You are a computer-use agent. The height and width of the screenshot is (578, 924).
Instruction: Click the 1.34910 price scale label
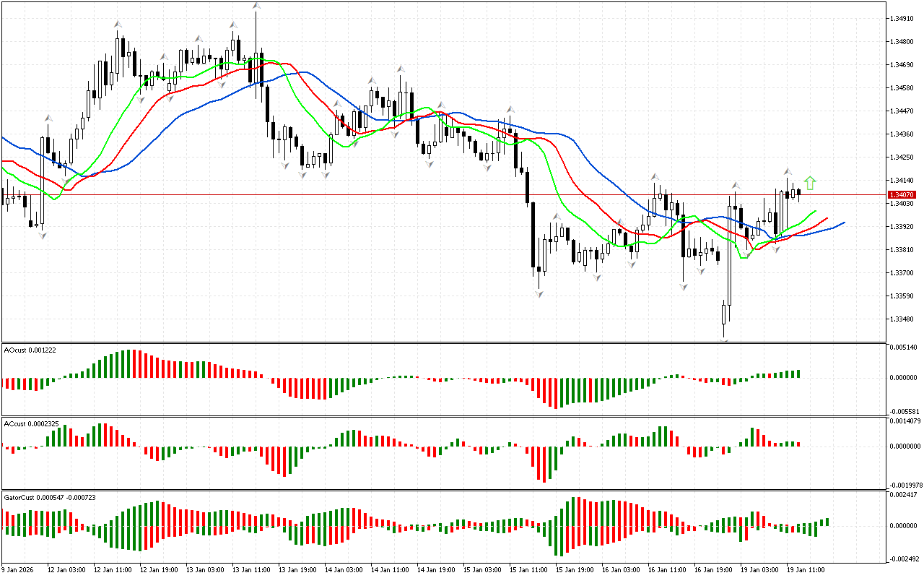click(905, 19)
